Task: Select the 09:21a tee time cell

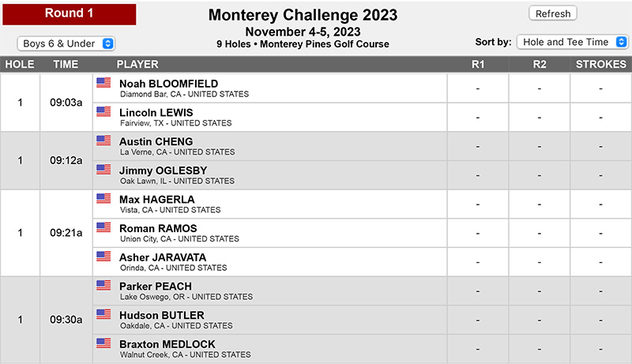Action: (66, 233)
